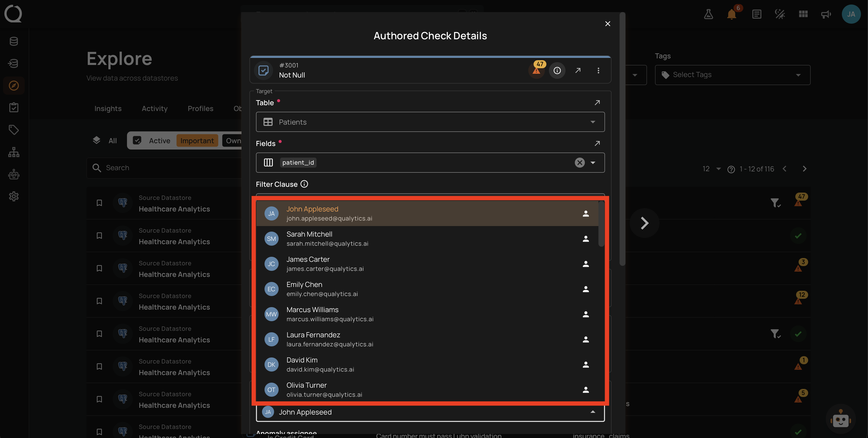
Task: Click the patient_id field chip
Action: [298, 163]
